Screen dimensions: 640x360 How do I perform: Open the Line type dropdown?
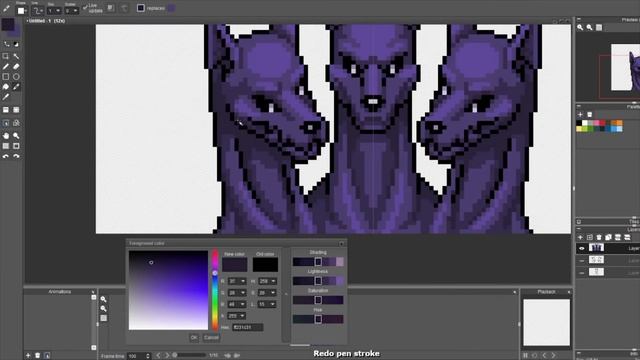(38, 10)
